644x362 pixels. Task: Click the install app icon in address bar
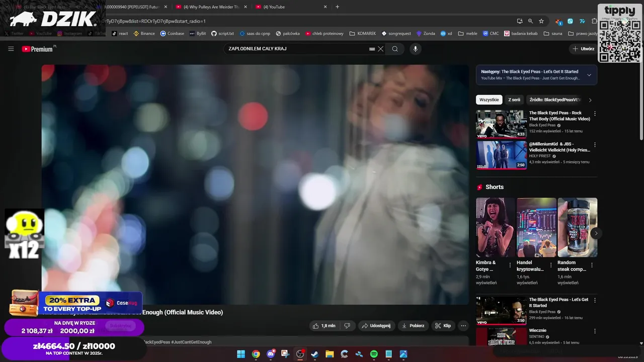(520, 21)
